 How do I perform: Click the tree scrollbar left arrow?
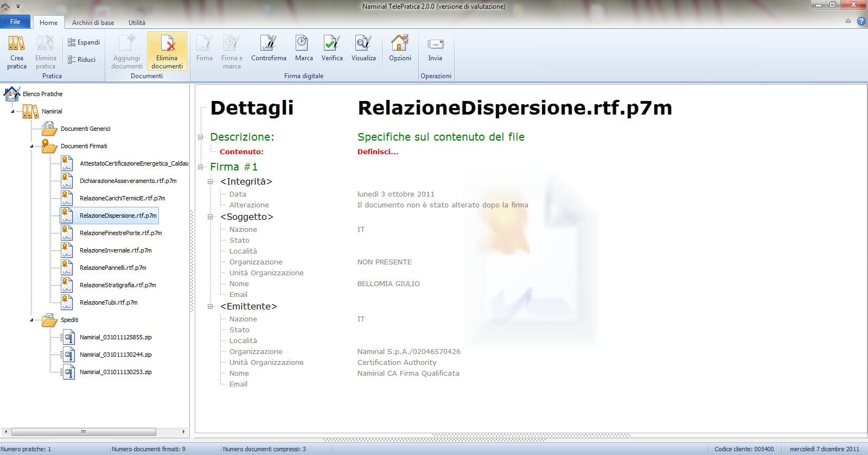(6, 432)
